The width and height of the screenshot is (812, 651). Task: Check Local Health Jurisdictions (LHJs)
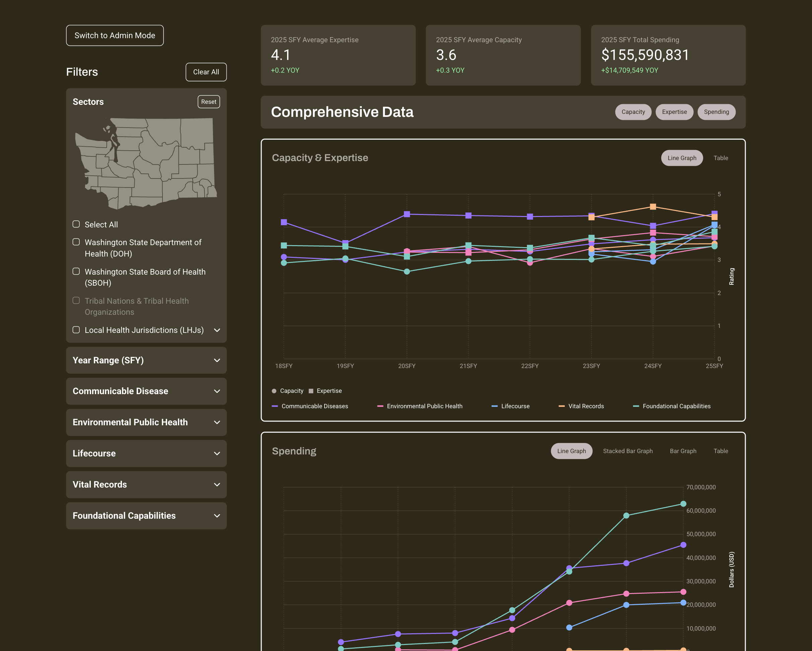click(76, 330)
